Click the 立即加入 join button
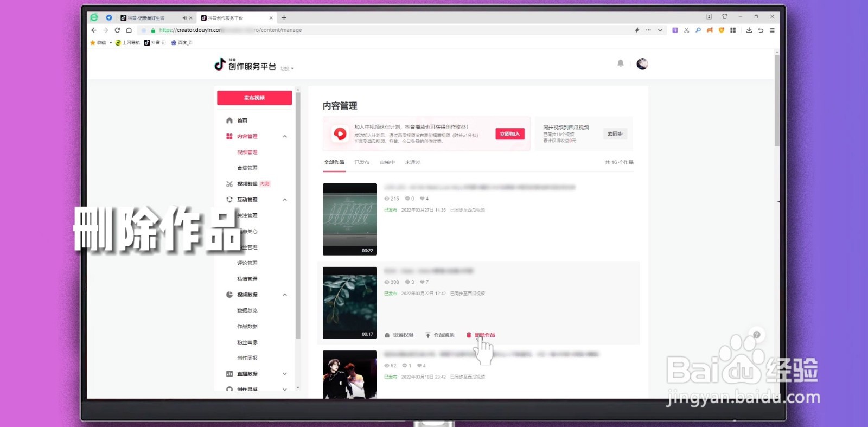 (x=510, y=134)
